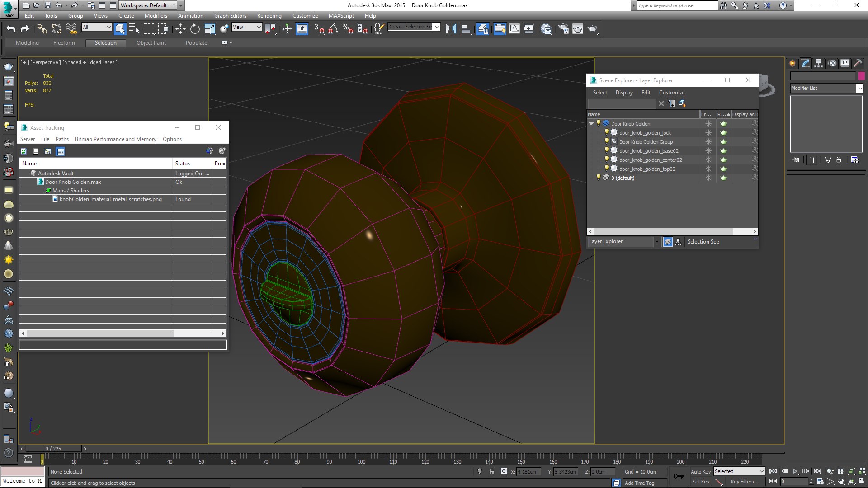
Task: Open the Select by Name tool
Action: pyautogui.click(x=134, y=29)
